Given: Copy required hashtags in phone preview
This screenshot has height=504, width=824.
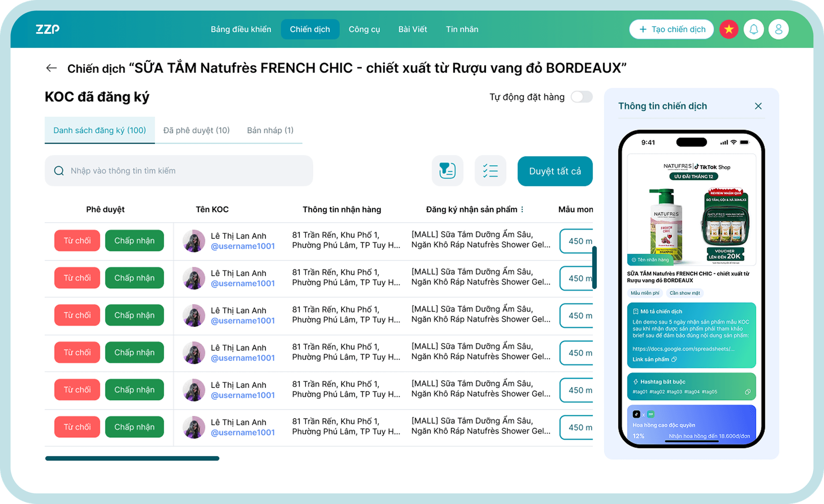Looking at the screenshot, I should coord(748,392).
